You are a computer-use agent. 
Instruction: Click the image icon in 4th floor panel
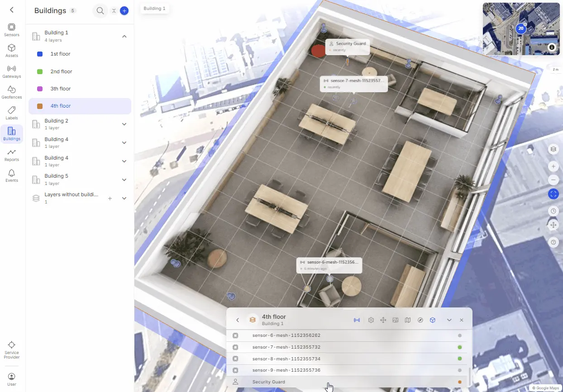tap(396, 320)
